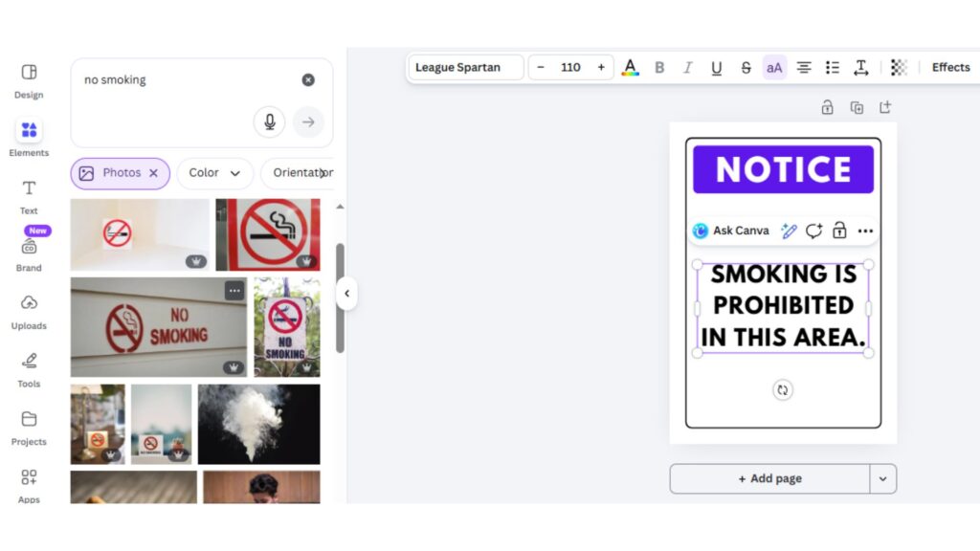Remove the Photos filter chip
Viewport: 980px width, 551px height.
click(x=153, y=173)
